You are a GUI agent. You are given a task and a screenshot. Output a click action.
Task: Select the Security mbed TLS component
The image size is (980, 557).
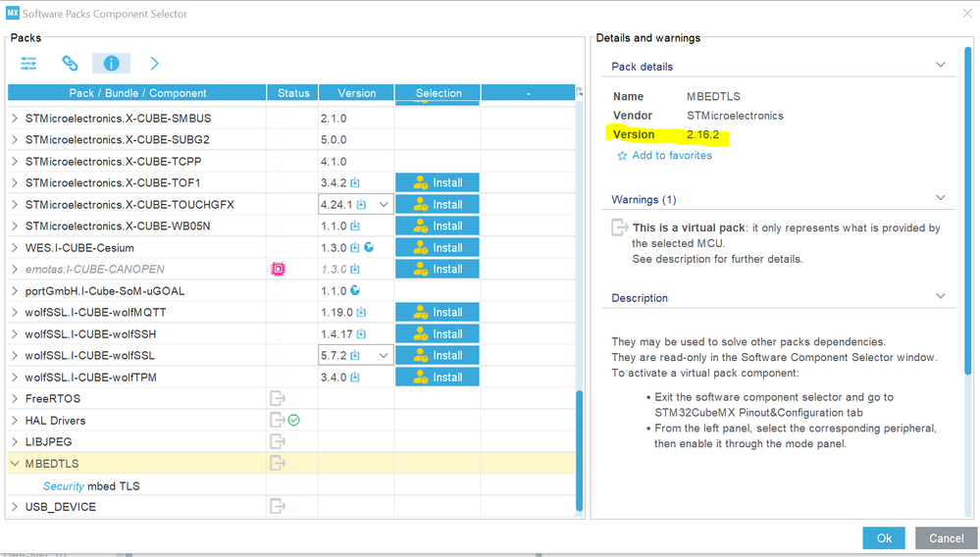click(91, 485)
